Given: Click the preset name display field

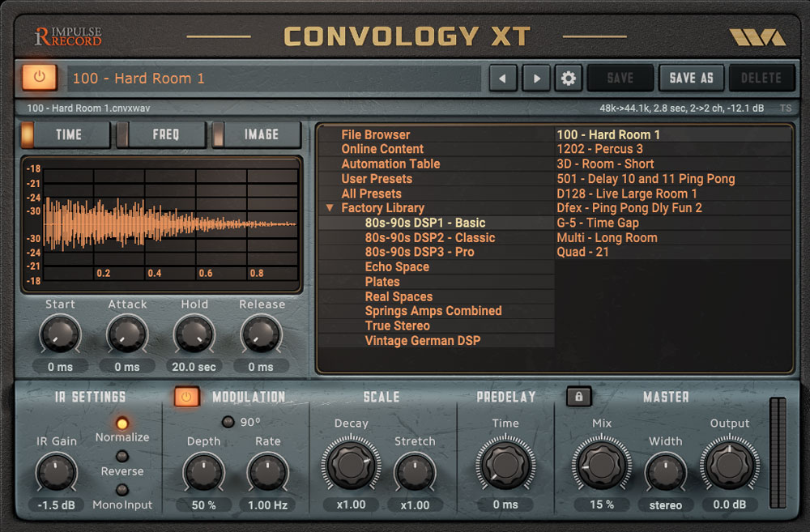Looking at the screenshot, I should pos(275,79).
